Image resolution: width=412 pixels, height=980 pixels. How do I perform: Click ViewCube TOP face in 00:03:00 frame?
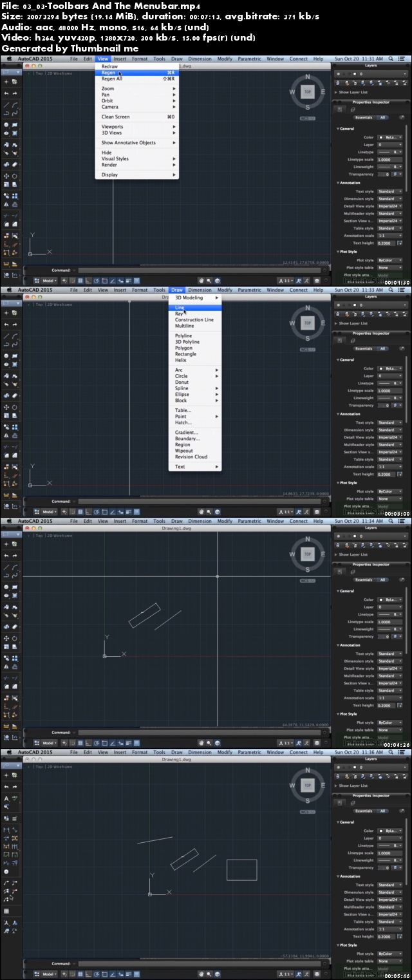click(x=308, y=323)
